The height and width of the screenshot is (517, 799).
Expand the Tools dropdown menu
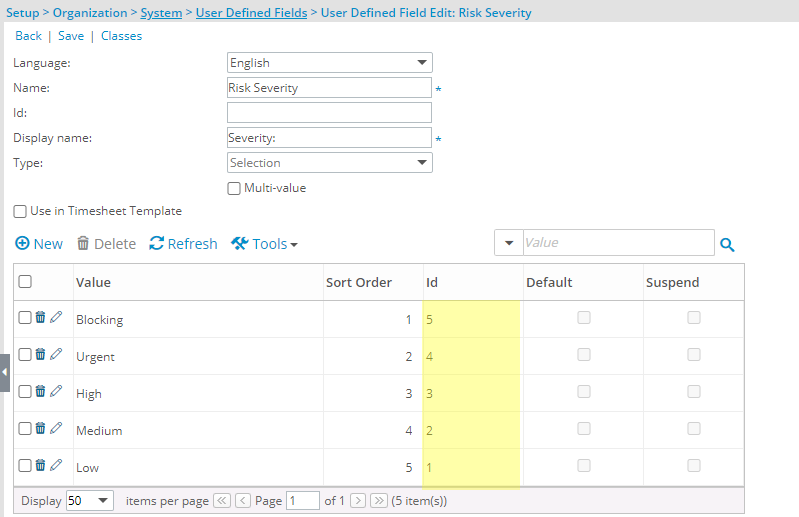pos(264,244)
